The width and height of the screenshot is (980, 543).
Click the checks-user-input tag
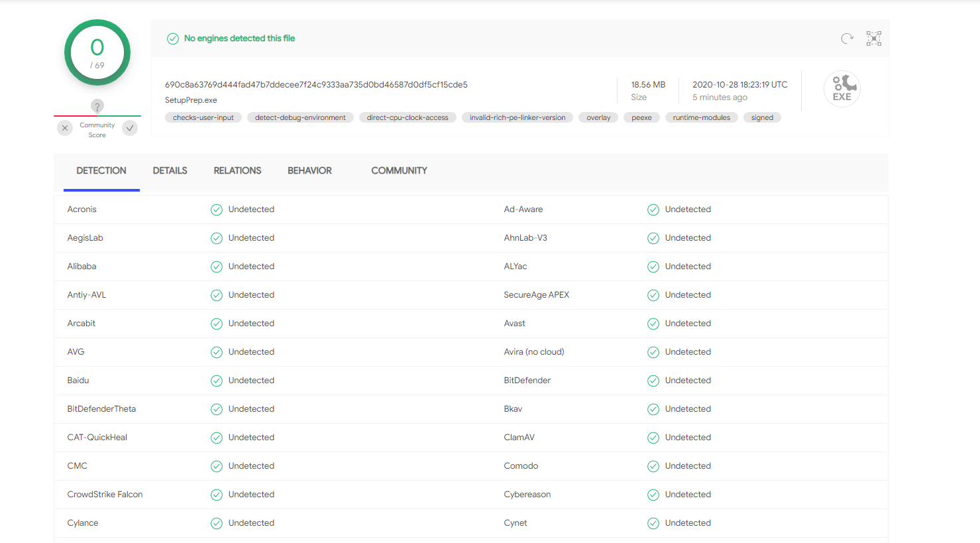pos(203,117)
